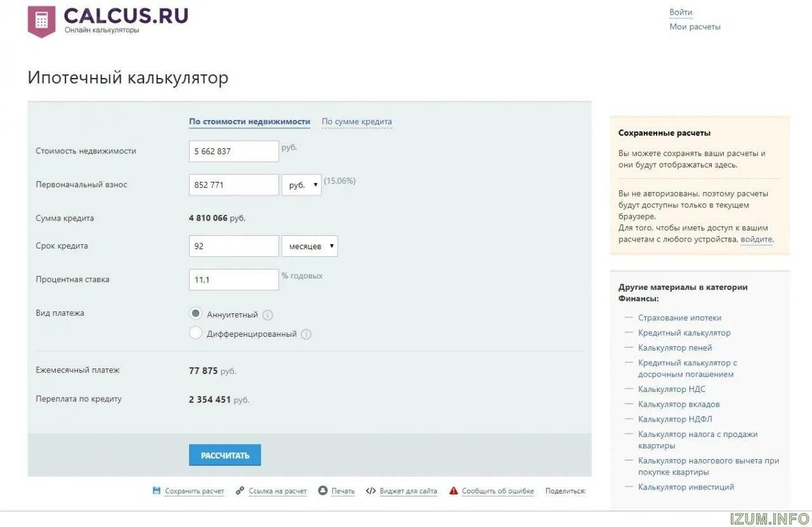
Task: Click the Процентная ставка input field
Action: point(234,280)
